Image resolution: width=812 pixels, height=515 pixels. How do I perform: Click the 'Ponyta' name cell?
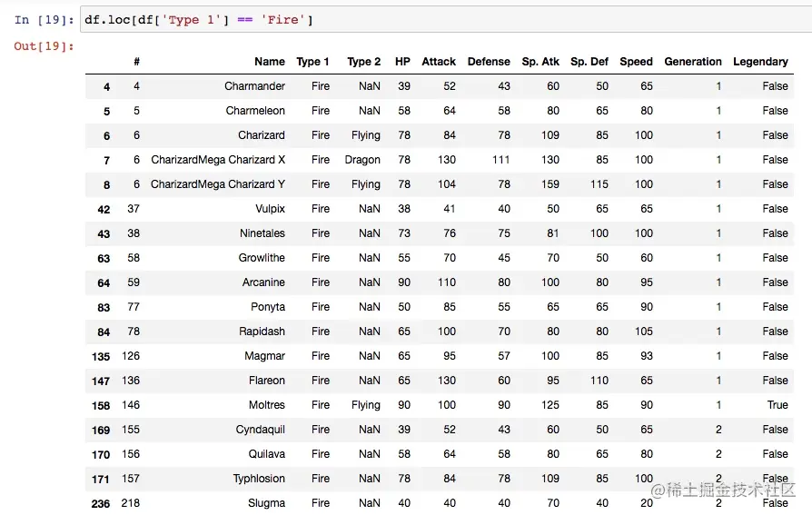268,307
